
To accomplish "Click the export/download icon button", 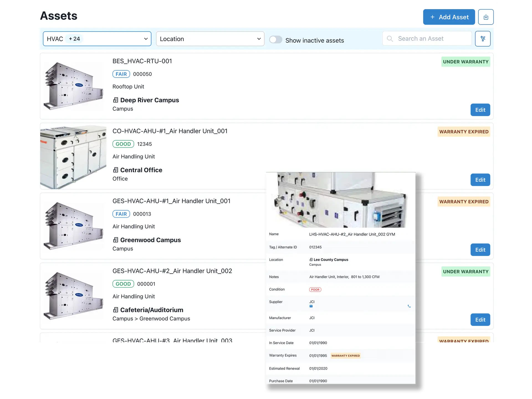I will click(x=486, y=17).
